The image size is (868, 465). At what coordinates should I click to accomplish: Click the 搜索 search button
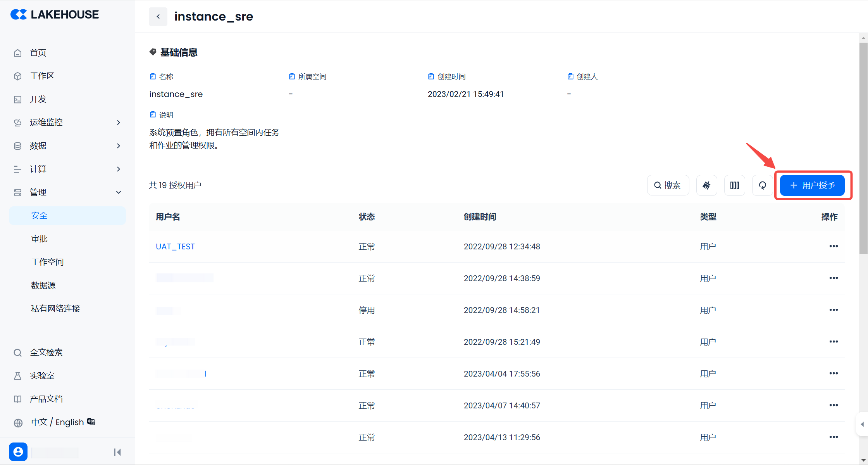coord(668,185)
